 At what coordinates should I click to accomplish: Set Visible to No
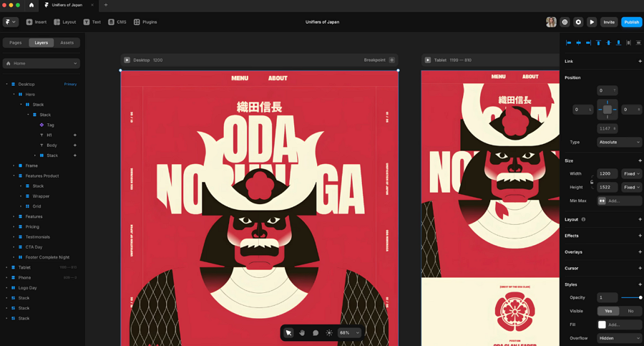630,311
